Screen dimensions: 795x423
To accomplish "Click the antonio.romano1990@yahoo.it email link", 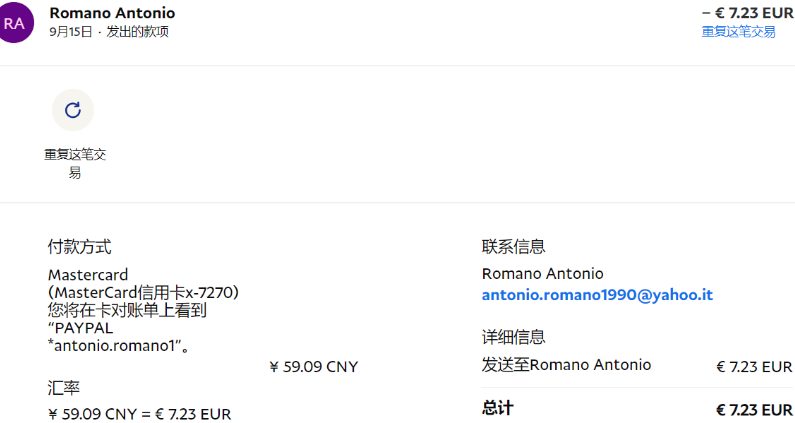I will coord(597,295).
